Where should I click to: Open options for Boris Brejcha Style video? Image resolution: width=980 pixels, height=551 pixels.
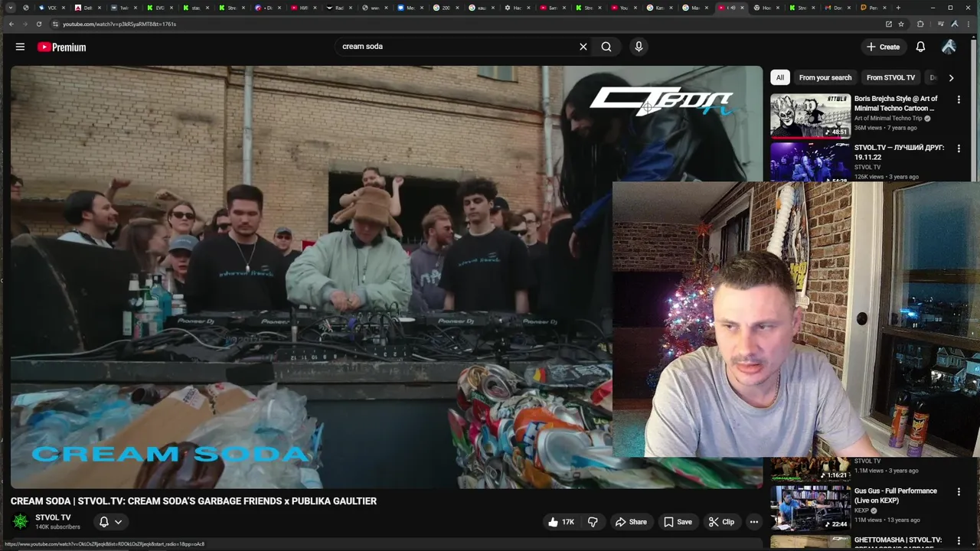[x=959, y=99]
